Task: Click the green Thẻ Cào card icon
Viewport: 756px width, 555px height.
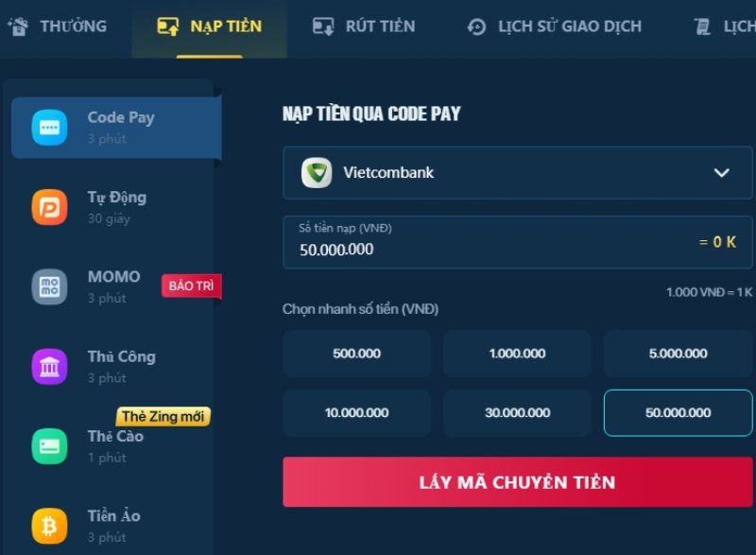Action: 49,446
